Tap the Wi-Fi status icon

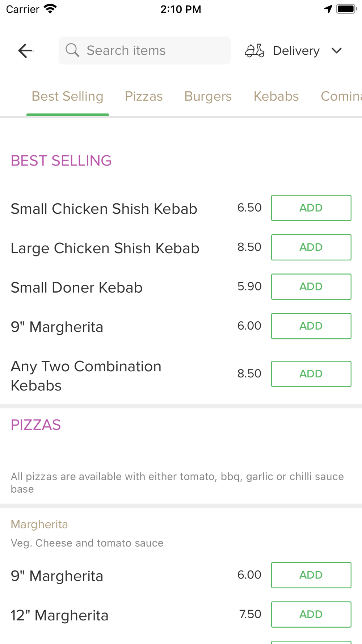[x=50, y=9]
